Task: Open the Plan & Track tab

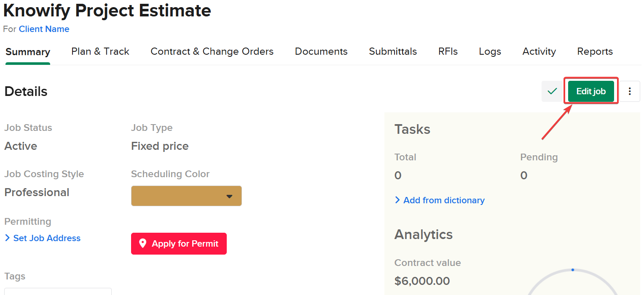Action: (100, 51)
